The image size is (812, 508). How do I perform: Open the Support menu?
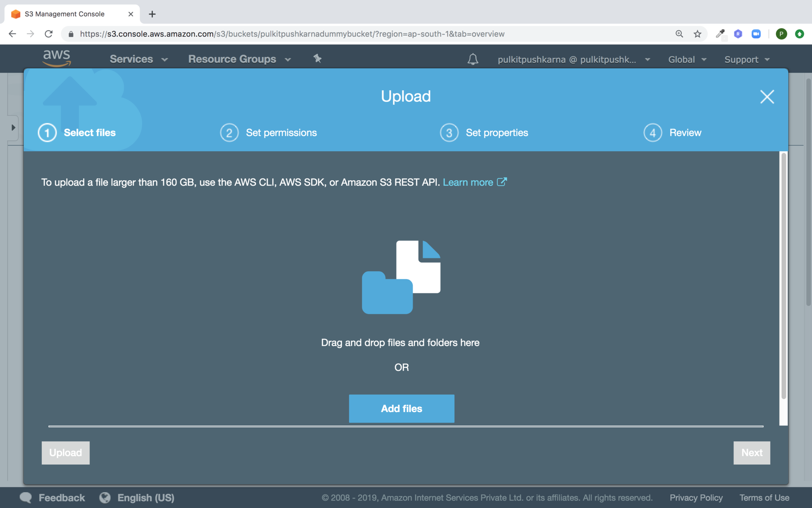point(747,59)
